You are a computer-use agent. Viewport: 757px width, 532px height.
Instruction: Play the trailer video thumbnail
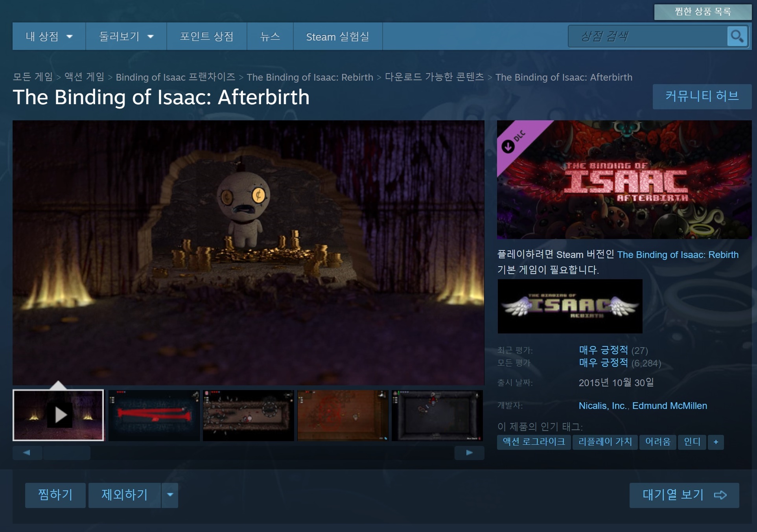[x=58, y=415]
